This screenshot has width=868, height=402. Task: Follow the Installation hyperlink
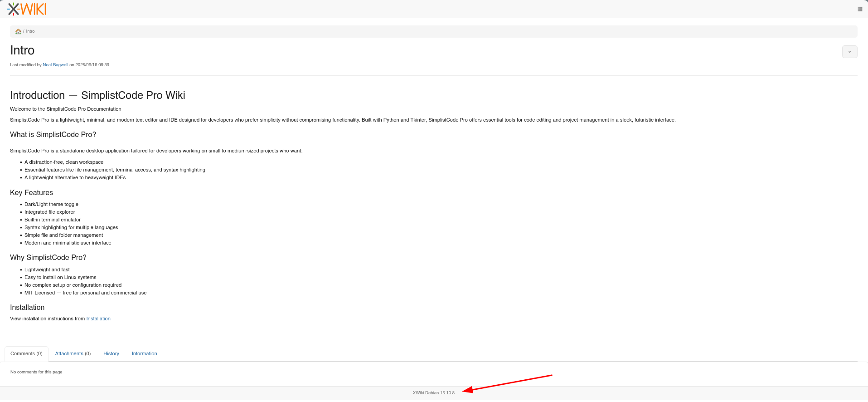pyautogui.click(x=98, y=319)
